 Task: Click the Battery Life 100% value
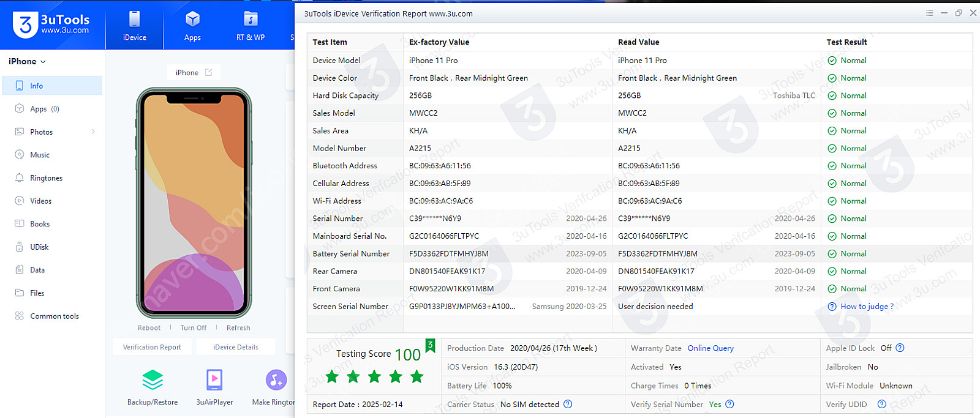click(x=502, y=386)
